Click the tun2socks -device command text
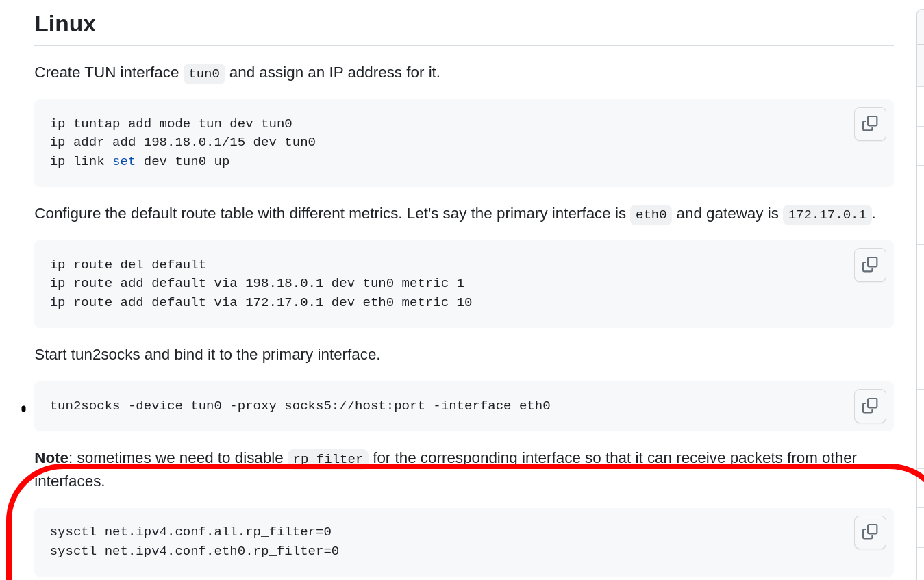 [299, 406]
